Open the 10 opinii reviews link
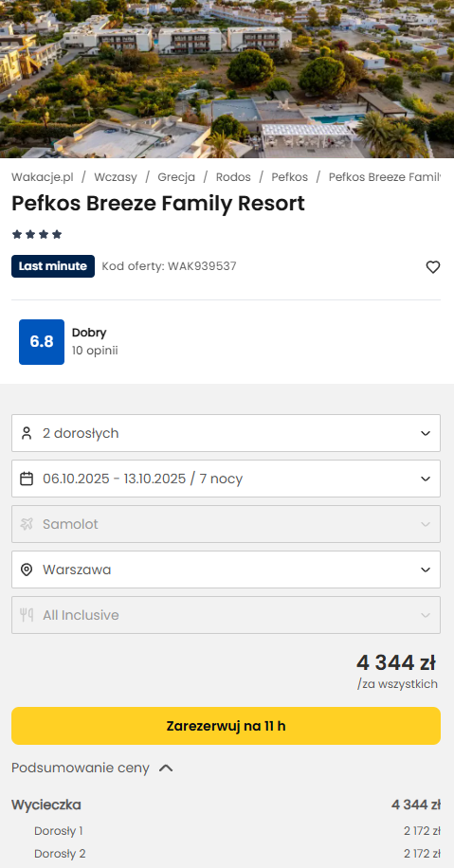The image size is (454, 868). 95,351
